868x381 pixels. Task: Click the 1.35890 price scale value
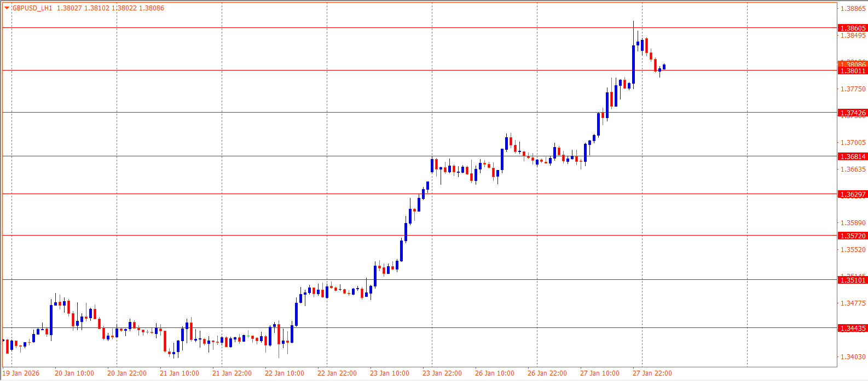tap(853, 223)
